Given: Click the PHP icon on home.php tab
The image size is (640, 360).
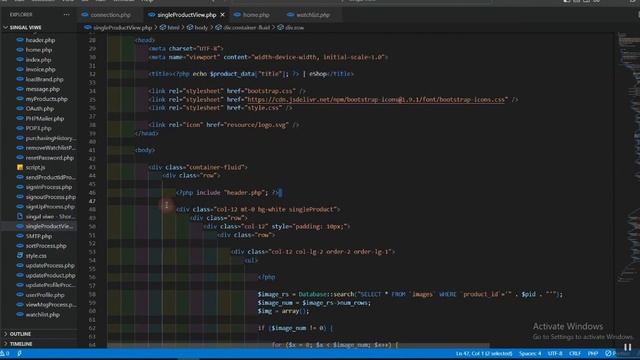Looking at the screenshot, I should [237, 15].
